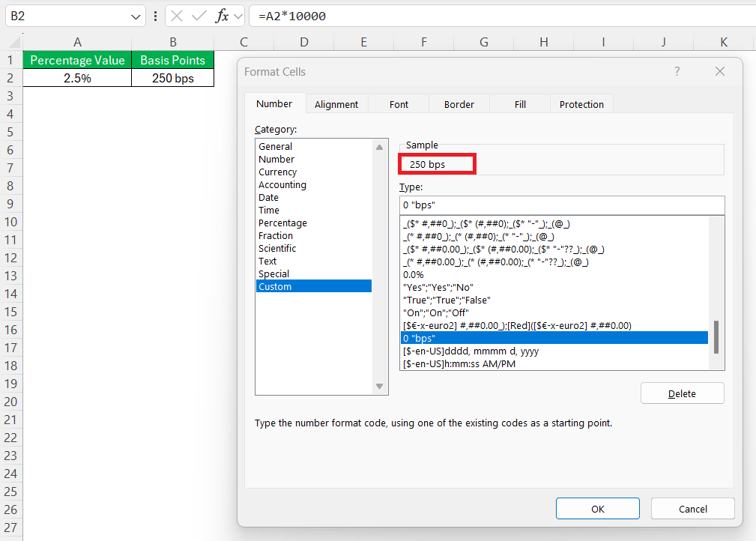Switch to the Alignment tab
The width and height of the screenshot is (756, 541).
click(x=336, y=104)
